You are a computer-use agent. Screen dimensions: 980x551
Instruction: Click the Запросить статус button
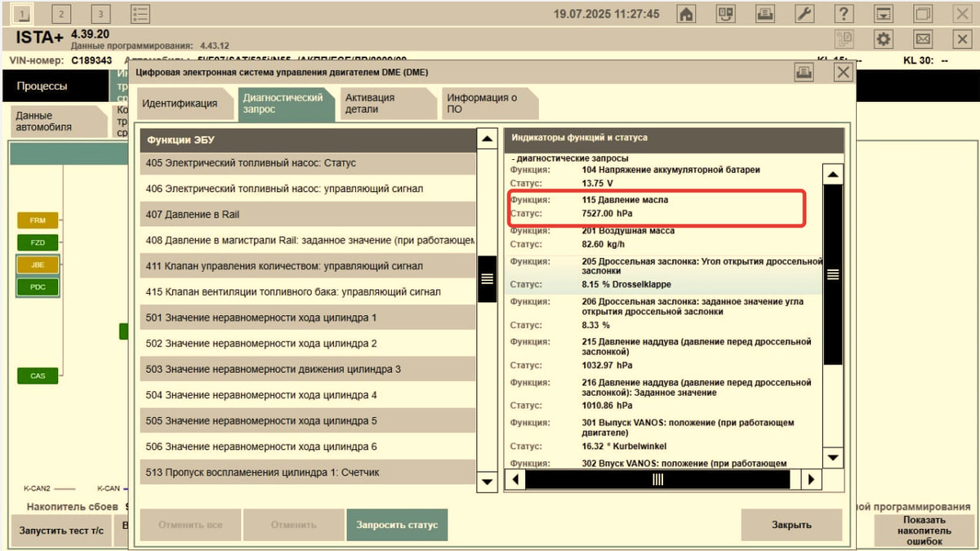coord(397,525)
